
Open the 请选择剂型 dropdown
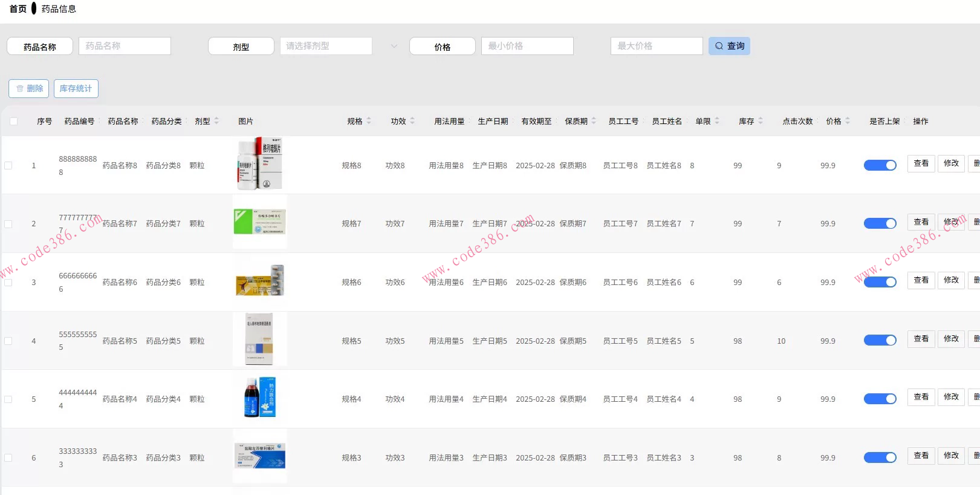(326, 46)
